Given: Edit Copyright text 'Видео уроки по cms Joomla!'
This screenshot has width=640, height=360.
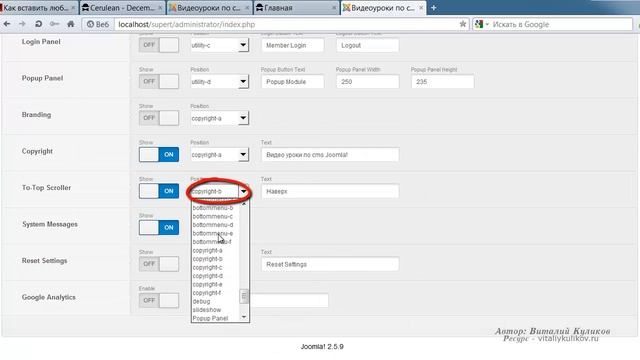Looking at the screenshot, I should pos(330,155).
